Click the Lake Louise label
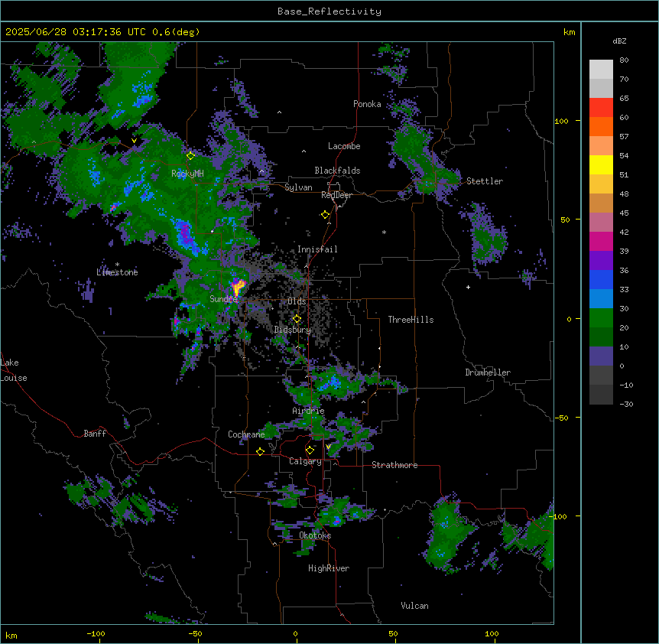This screenshot has width=659, height=644. pos(14,370)
